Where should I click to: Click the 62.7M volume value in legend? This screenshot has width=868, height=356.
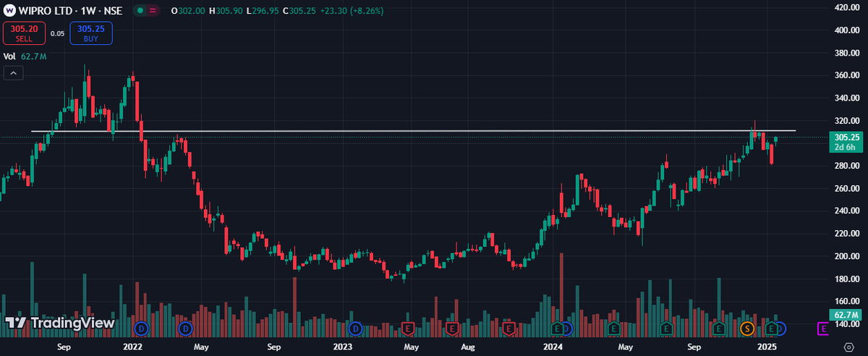(x=33, y=56)
